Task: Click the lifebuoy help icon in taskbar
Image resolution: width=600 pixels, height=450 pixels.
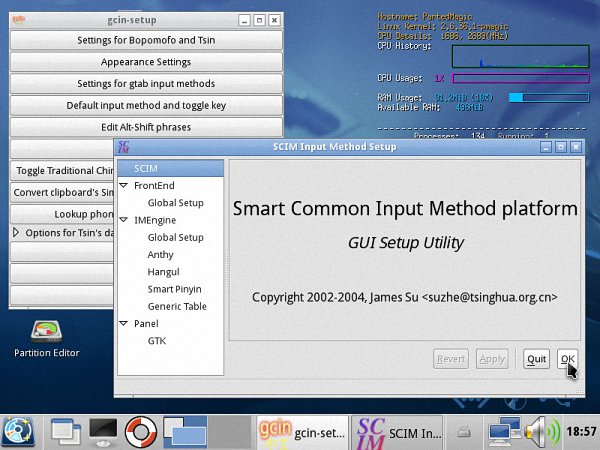Action: 141,432
